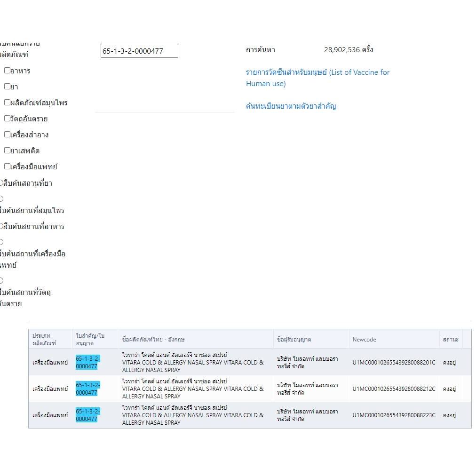Viewport: 476px width, 476px height.
Task: Select the สืบค้นสถานที่ยา radio button
Action: pos(1,183)
